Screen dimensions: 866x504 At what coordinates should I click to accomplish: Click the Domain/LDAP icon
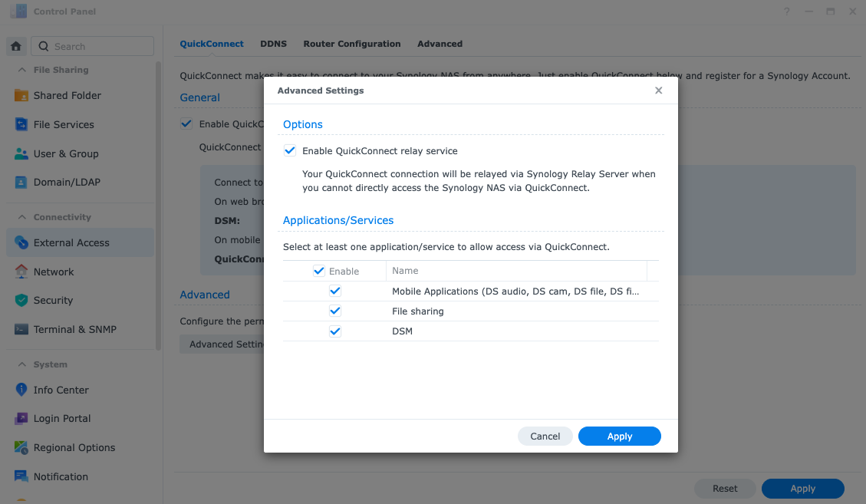click(21, 183)
